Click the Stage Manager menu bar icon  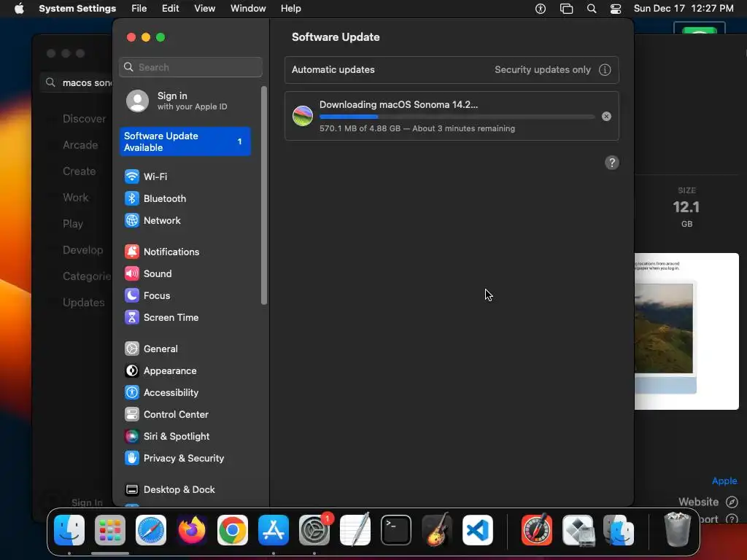566,9
